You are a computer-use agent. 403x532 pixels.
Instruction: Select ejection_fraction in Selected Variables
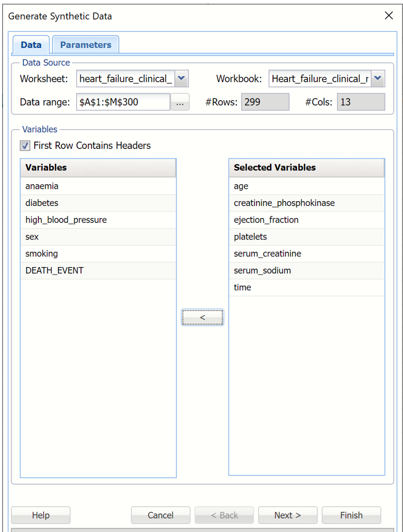tap(266, 220)
